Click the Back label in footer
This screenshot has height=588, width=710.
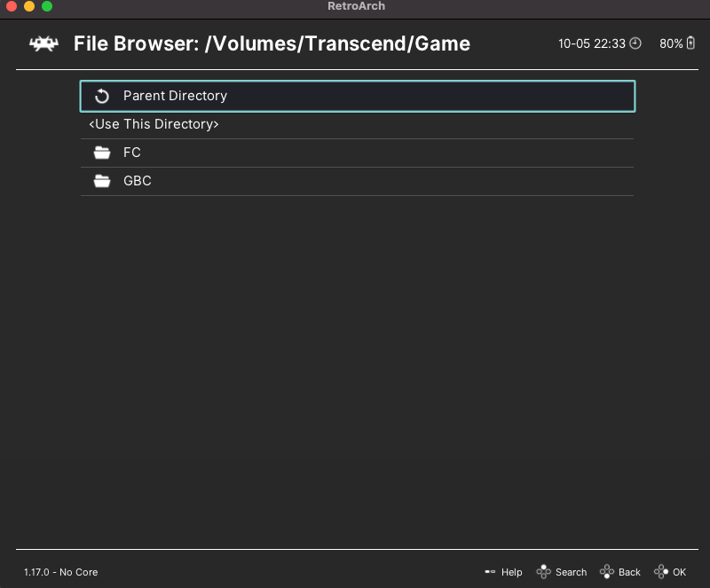629,572
